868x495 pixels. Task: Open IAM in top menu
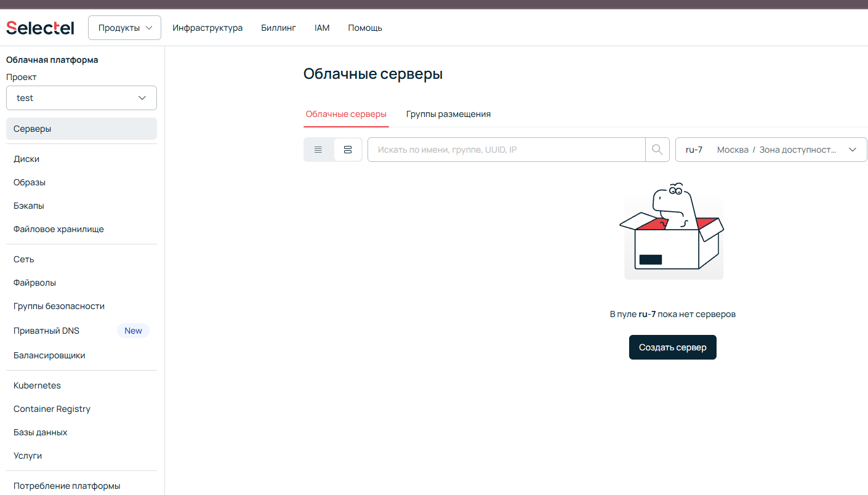[x=322, y=28]
